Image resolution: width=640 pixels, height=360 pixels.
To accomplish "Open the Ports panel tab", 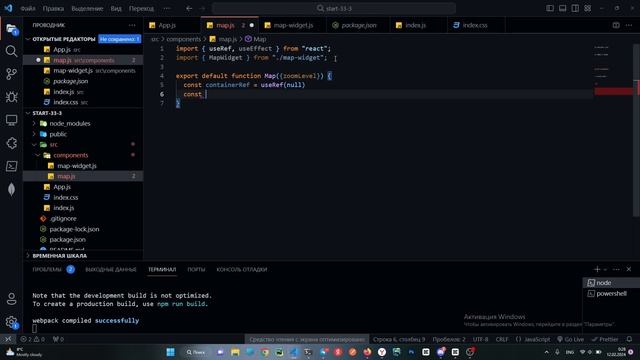I will [x=196, y=269].
